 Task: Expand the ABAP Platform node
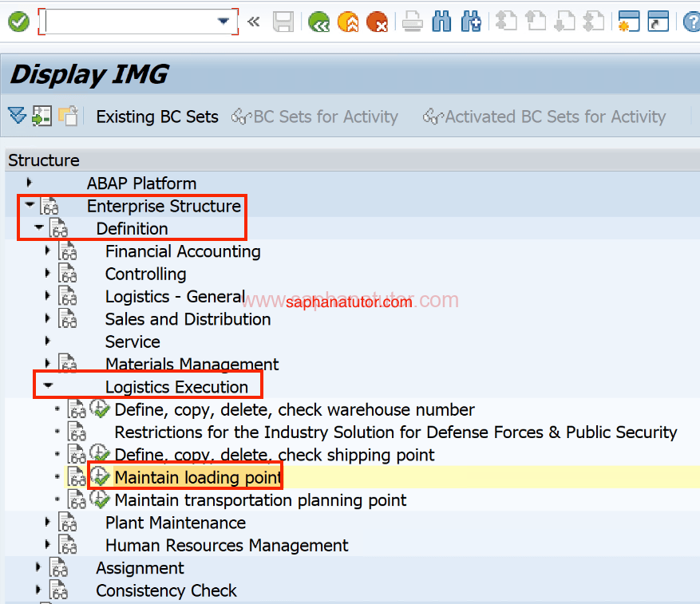pyautogui.click(x=29, y=183)
